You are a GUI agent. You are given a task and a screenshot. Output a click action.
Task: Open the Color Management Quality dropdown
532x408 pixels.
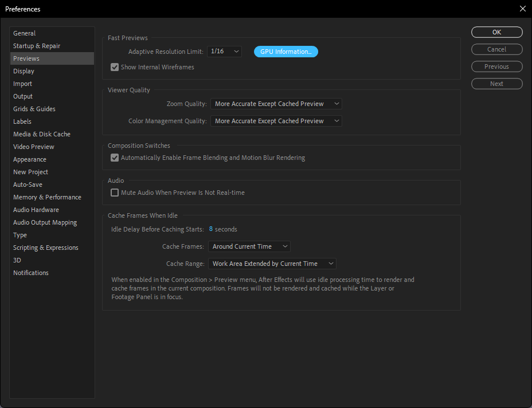(276, 121)
